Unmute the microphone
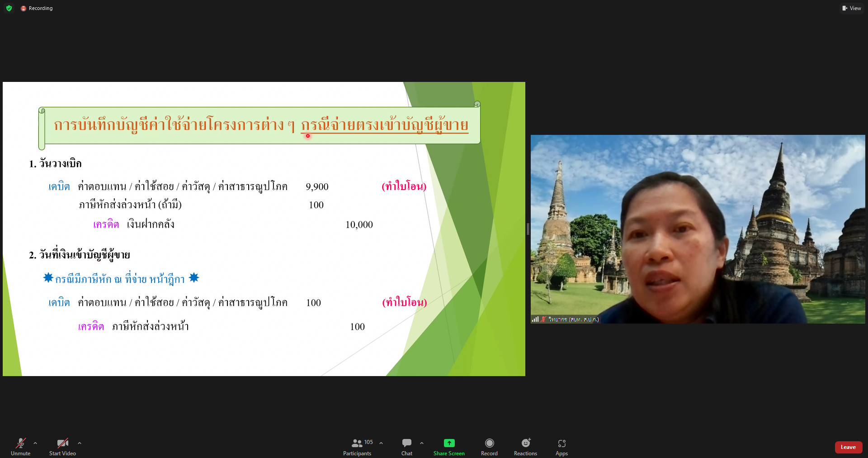 (21, 447)
